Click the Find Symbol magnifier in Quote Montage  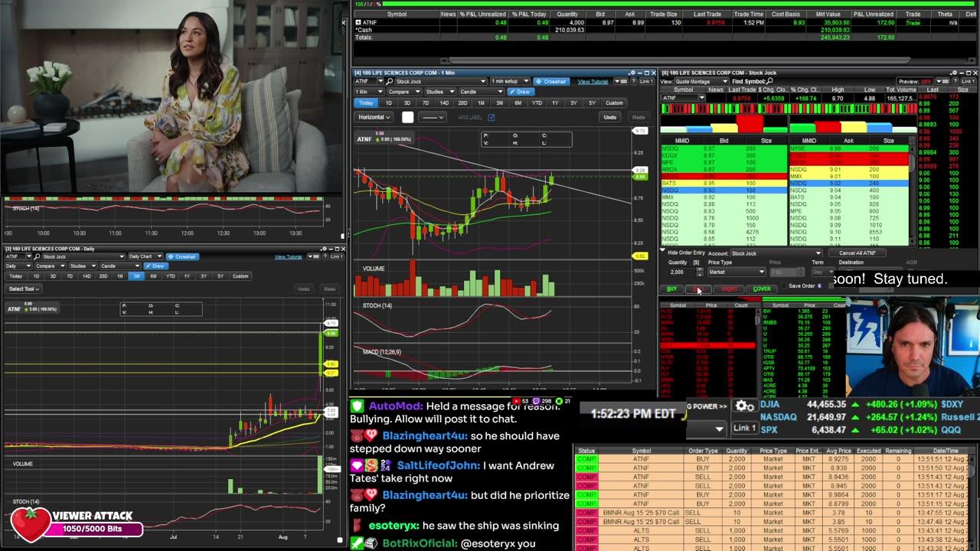[770, 81]
